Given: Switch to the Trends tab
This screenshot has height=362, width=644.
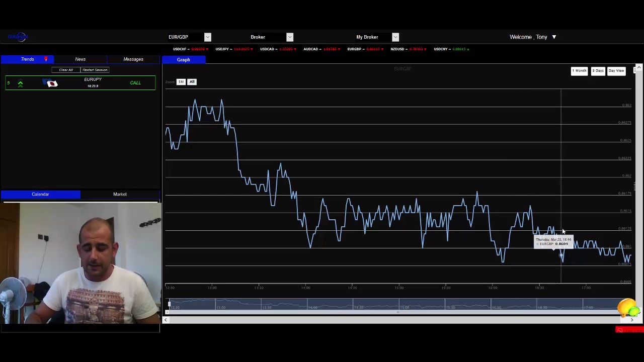Looking at the screenshot, I should point(27,59).
